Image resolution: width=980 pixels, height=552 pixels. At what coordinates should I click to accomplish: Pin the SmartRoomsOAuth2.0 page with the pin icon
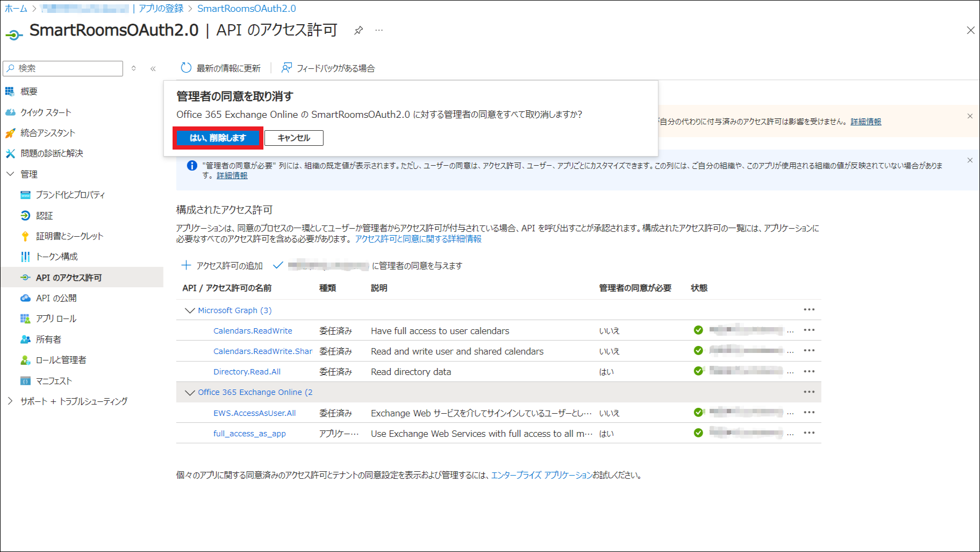(359, 31)
